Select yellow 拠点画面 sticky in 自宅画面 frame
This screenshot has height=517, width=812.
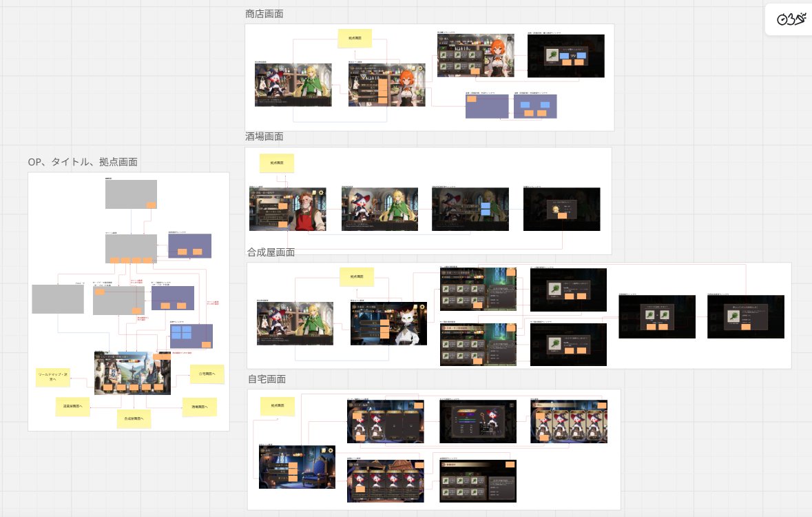pos(278,406)
